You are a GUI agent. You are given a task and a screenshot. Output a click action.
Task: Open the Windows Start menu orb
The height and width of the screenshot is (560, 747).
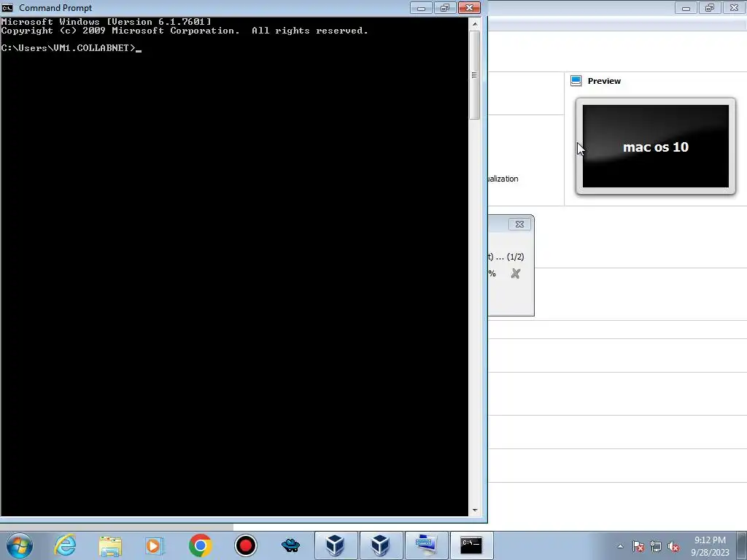20,545
